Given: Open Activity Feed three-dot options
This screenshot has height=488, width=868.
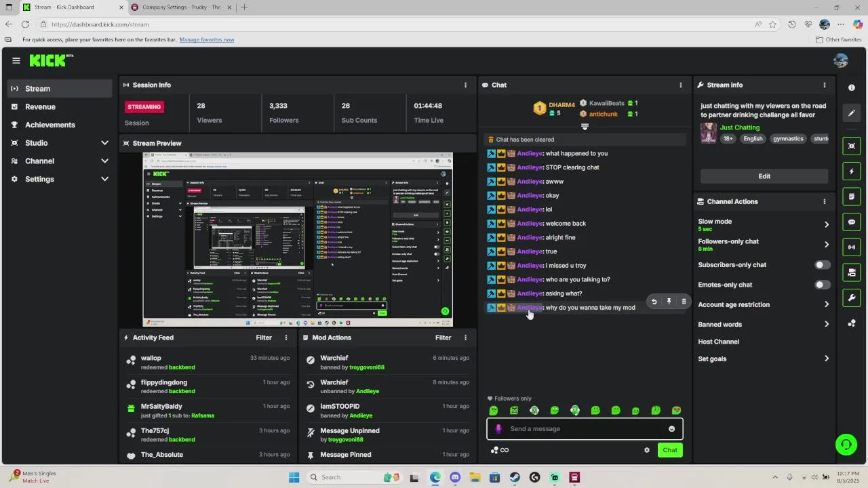Looking at the screenshot, I should point(285,338).
